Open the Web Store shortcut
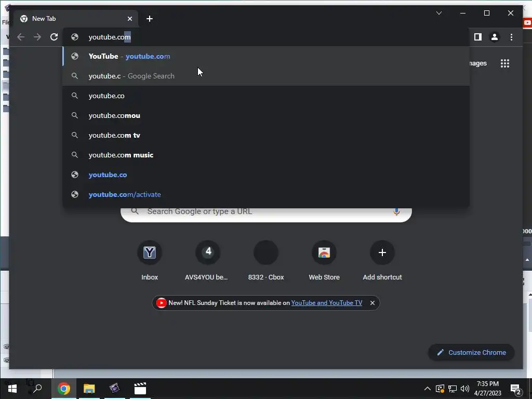The height and width of the screenshot is (399, 532). coord(324,260)
